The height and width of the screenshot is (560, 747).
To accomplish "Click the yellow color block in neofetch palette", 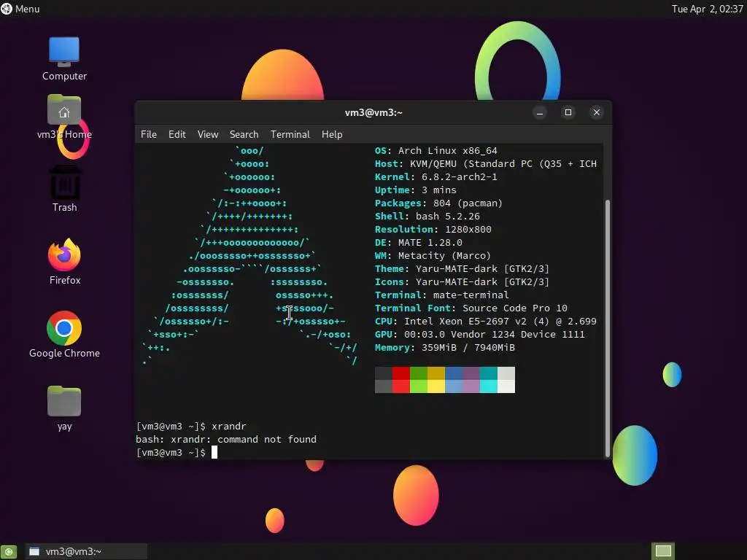I will point(436,386).
